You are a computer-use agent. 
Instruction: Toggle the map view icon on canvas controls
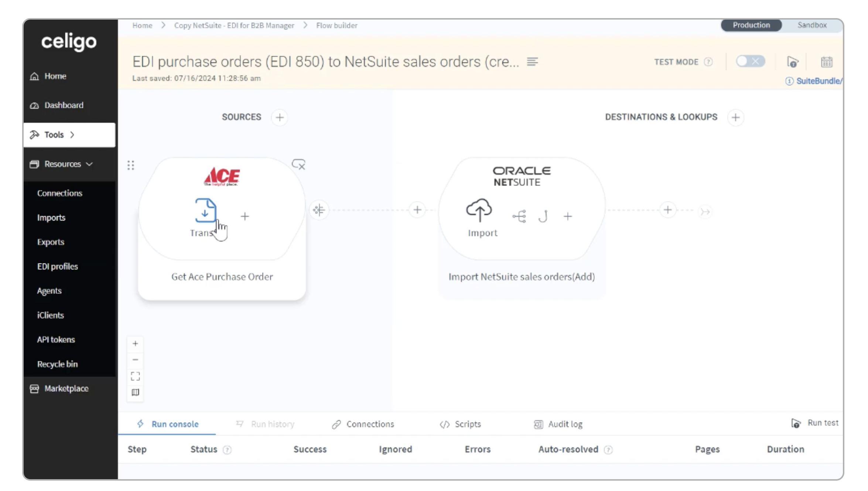(x=135, y=392)
